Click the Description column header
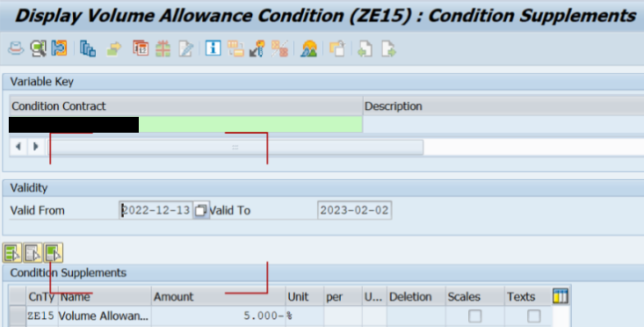The height and width of the screenshot is (327, 644). (x=503, y=106)
